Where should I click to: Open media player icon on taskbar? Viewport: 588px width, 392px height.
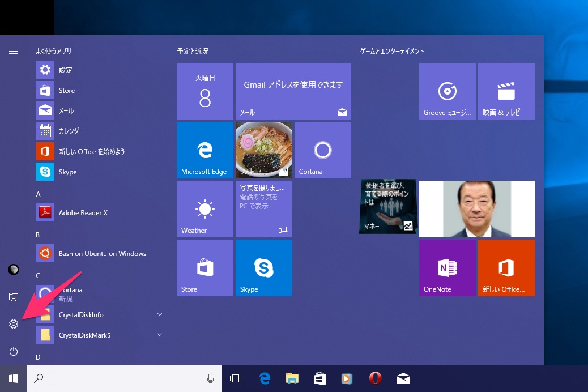(347, 378)
